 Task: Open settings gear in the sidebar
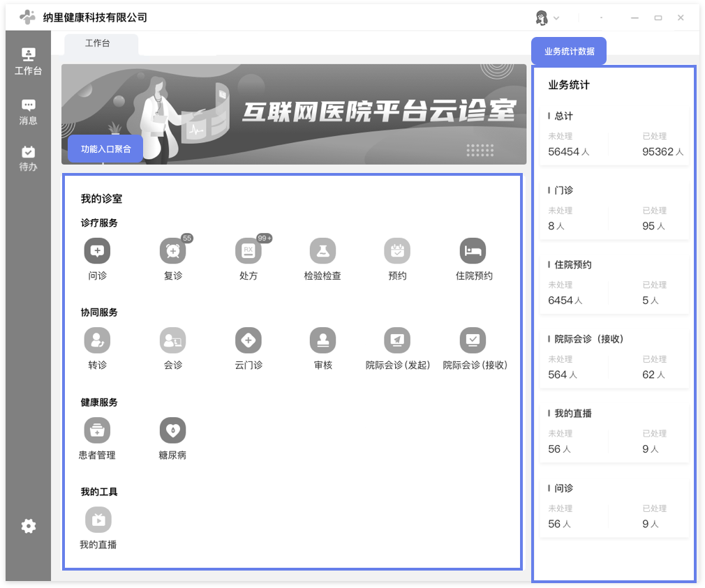click(x=28, y=527)
